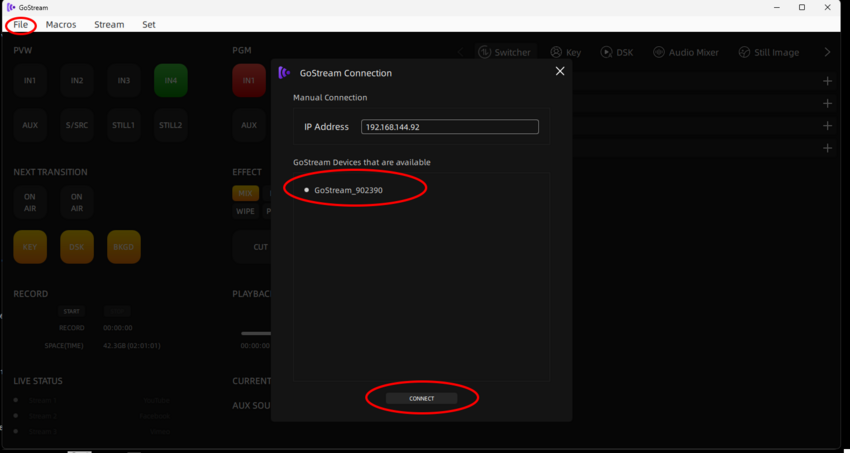The image size is (850, 453).
Task: Click the "42.3GB (02:01:01)" space value
Action: click(x=132, y=346)
